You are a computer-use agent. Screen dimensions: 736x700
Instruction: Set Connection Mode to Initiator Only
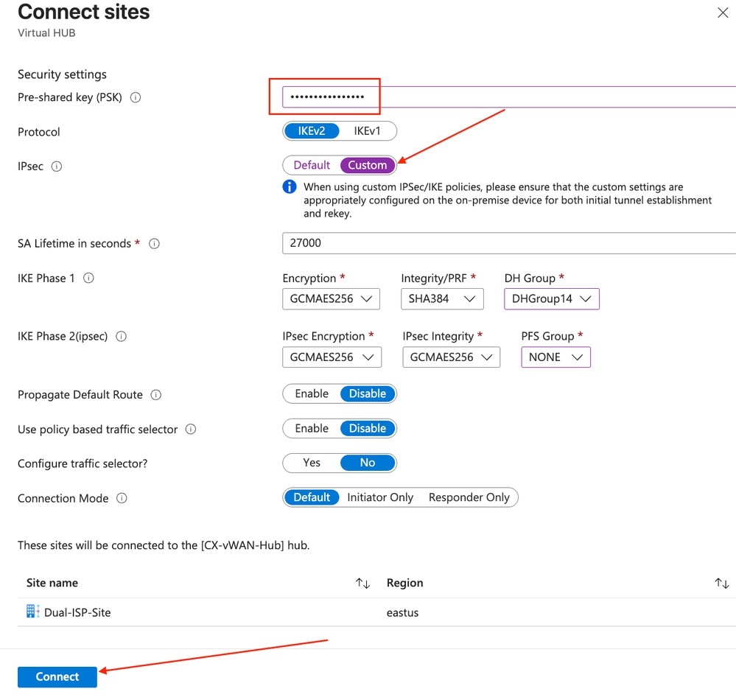pos(380,497)
